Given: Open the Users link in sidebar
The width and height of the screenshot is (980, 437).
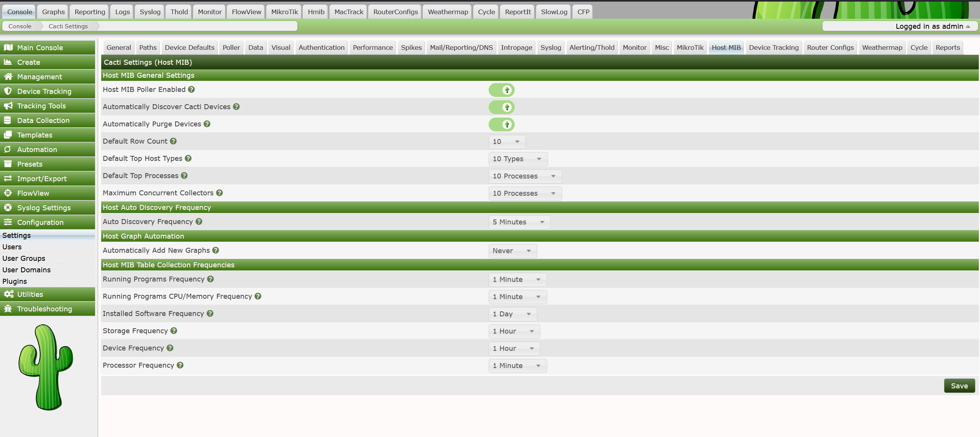Looking at the screenshot, I should point(12,247).
